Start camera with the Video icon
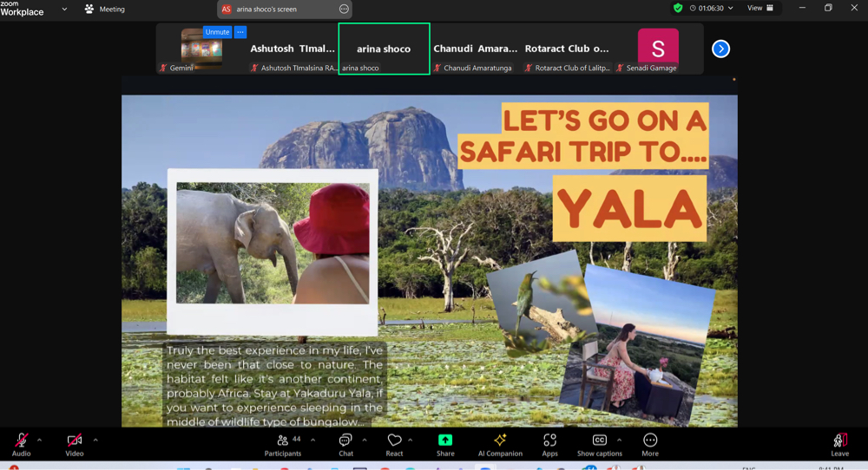 click(75, 441)
